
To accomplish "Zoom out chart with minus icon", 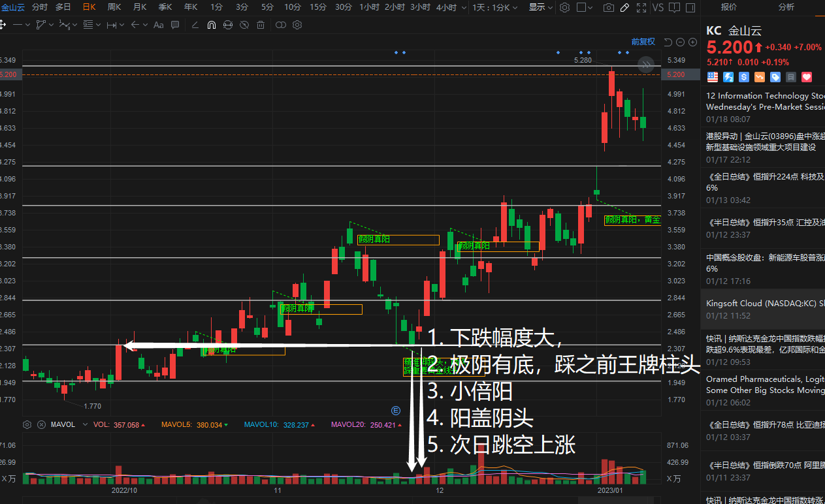I will (x=680, y=42).
